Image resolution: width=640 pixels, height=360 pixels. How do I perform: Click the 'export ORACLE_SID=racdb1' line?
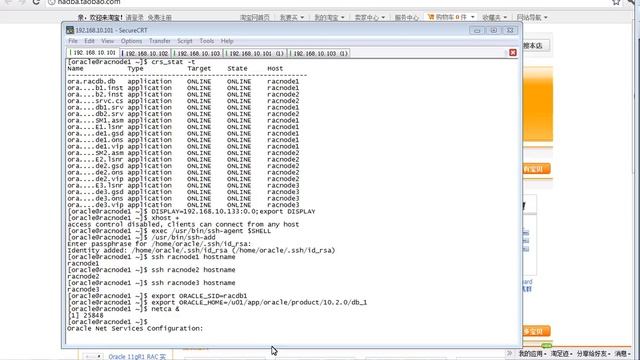158,296
